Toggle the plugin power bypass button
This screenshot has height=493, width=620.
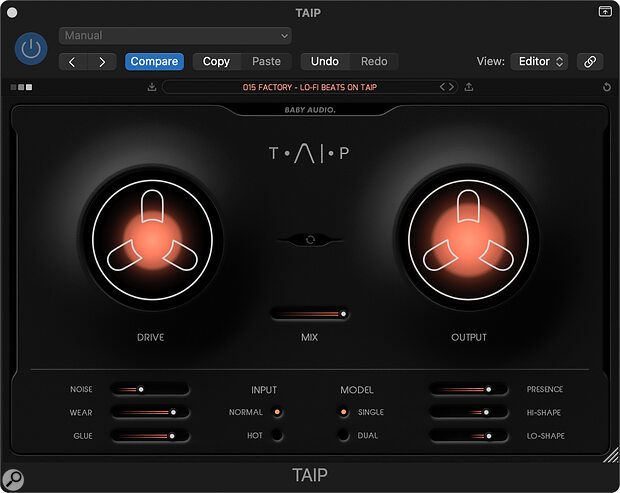31,49
